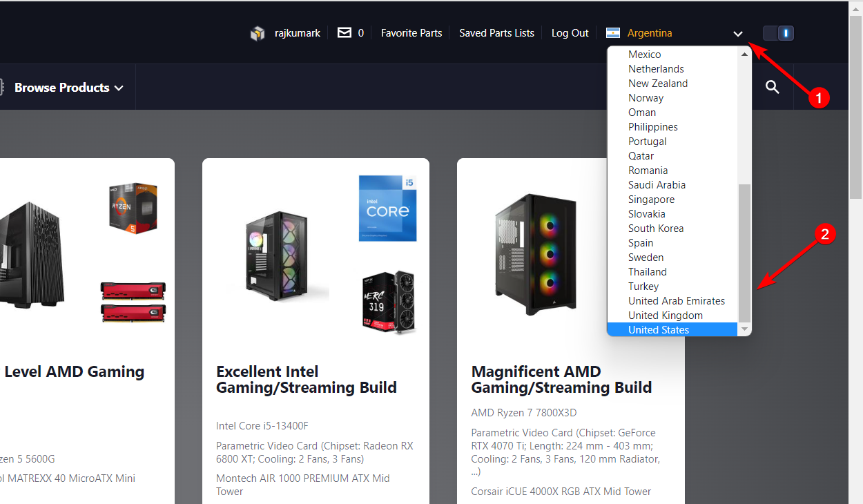The height and width of the screenshot is (504, 863).
Task: Open the rajkumark profile link
Action: [298, 32]
